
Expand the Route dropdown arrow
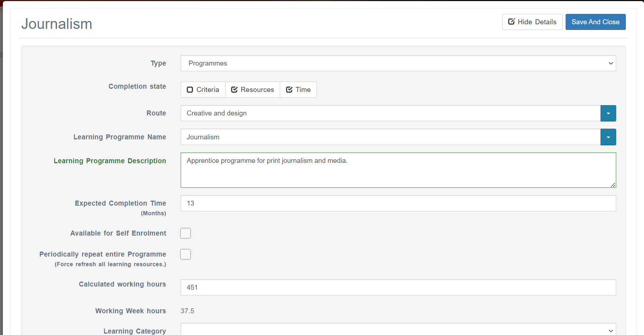click(x=608, y=113)
